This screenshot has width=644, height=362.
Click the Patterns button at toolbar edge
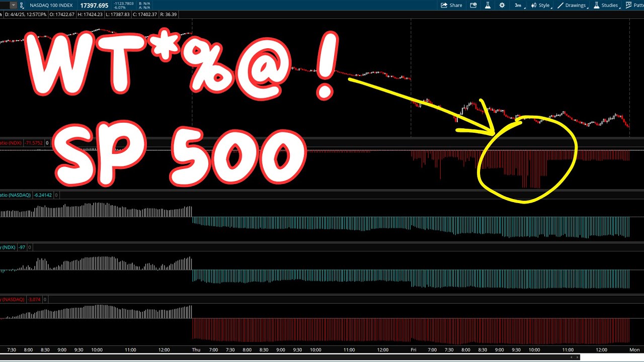pos(634,6)
